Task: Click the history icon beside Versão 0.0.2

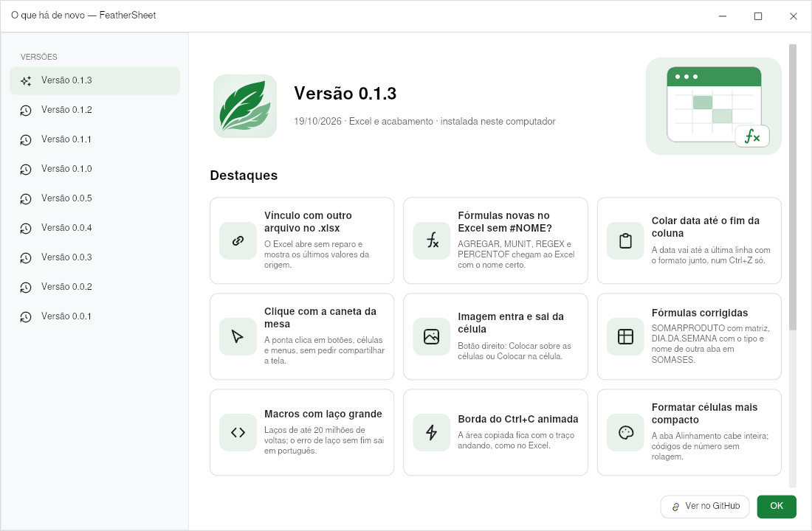Action: pos(26,287)
